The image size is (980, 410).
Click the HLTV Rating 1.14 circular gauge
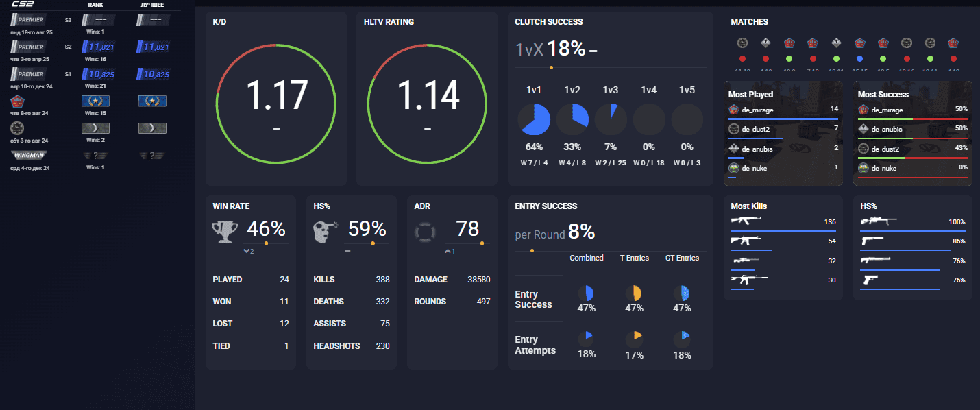[427, 104]
